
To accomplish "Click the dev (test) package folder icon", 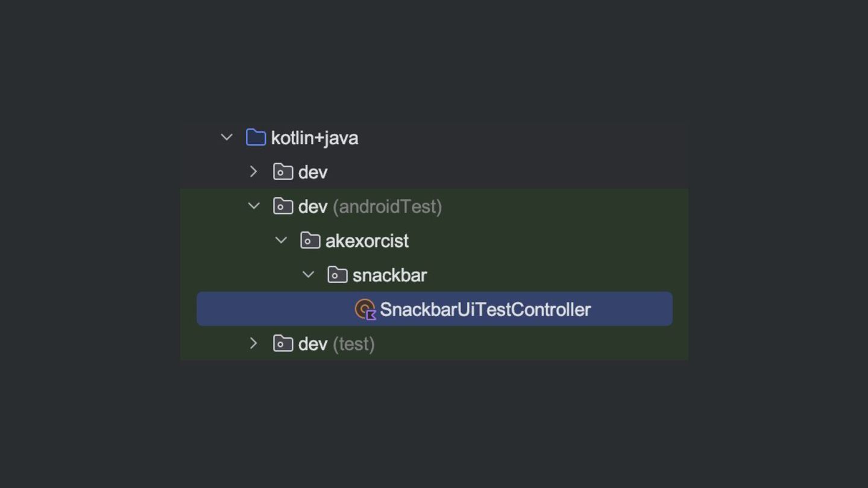I will (283, 343).
